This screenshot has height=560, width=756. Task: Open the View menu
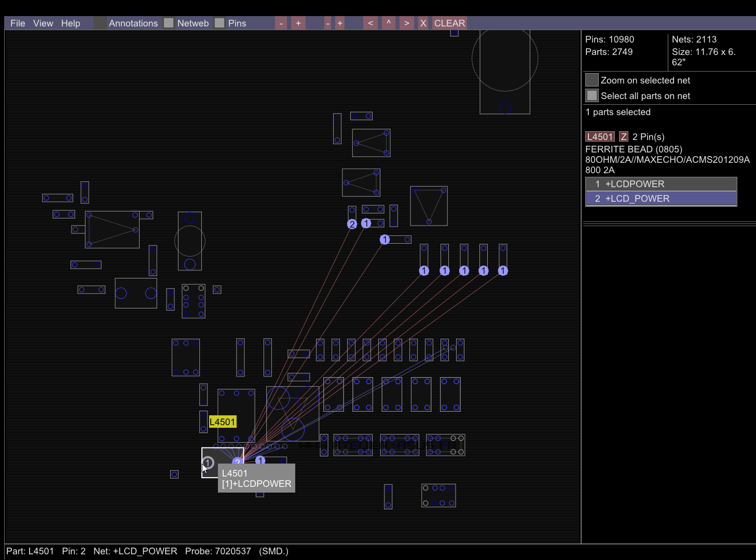pyautogui.click(x=43, y=23)
